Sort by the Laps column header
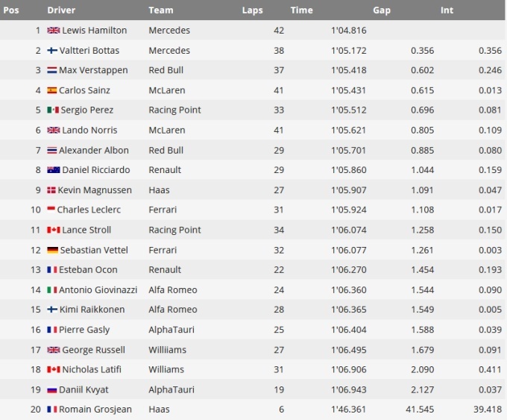The width and height of the screenshot is (507, 420). pos(252,10)
